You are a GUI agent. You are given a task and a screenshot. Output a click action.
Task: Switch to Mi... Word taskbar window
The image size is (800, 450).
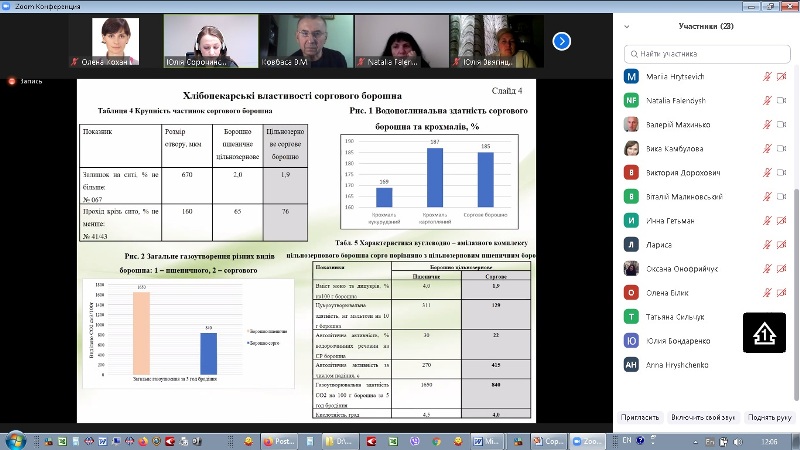pos(487,441)
